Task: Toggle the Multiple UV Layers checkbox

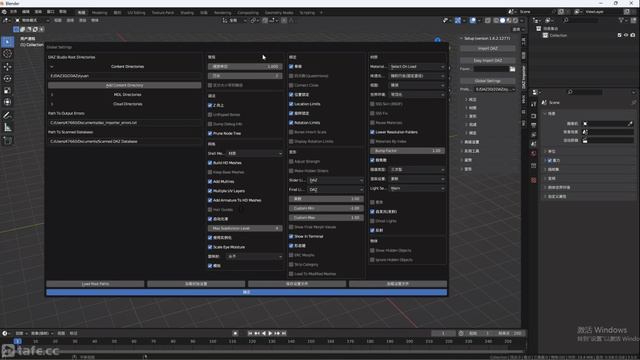Action: click(210, 191)
